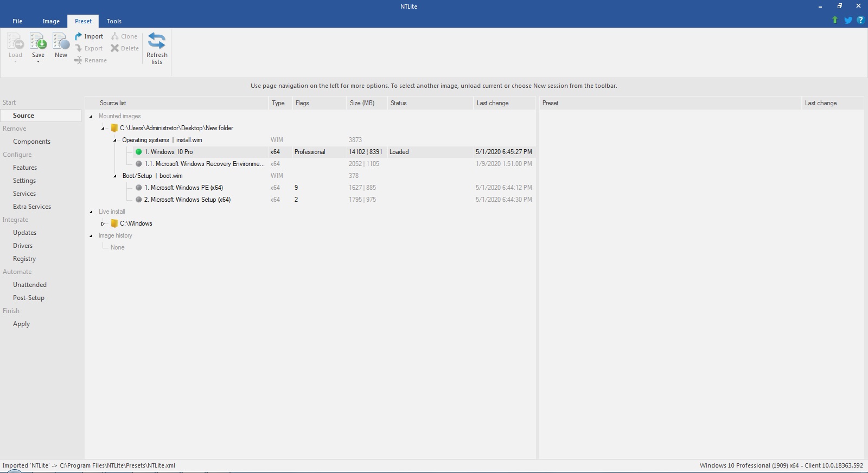Click Export preset
Image resolution: width=868 pixels, height=473 pixels.
click(89, 48)
